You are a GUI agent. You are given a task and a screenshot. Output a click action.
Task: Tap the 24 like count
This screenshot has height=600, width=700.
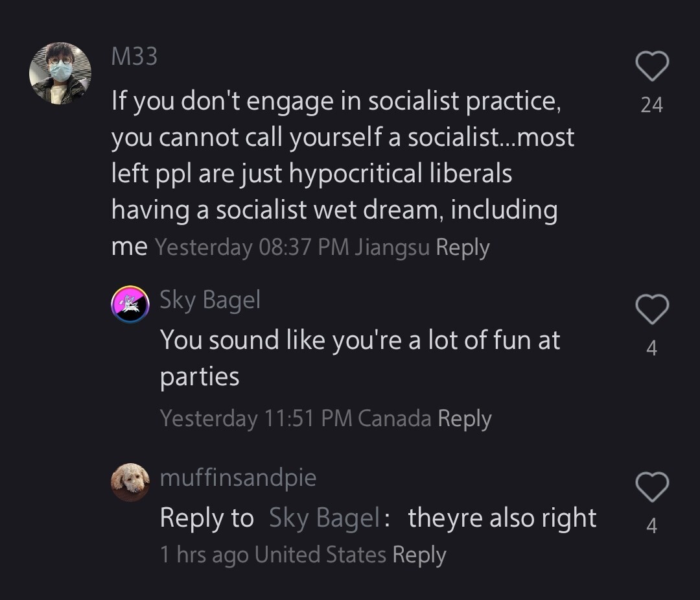point(651,104)
